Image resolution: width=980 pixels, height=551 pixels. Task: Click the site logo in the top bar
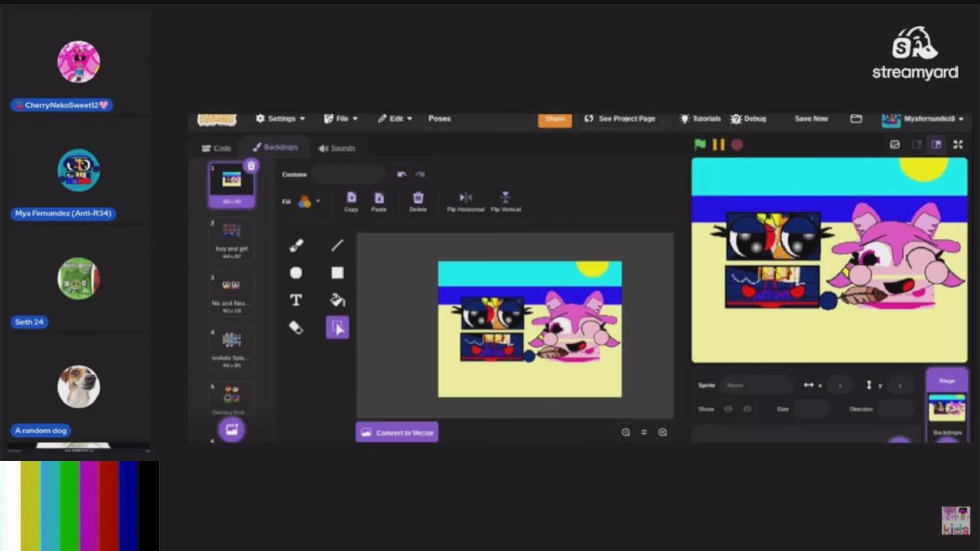tap(217, 119)
